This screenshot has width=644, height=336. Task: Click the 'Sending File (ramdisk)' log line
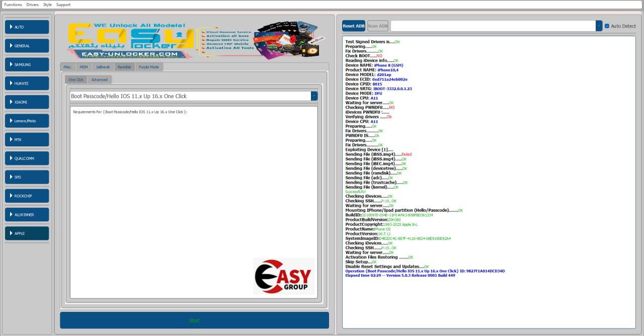click(x=374, y=173)
